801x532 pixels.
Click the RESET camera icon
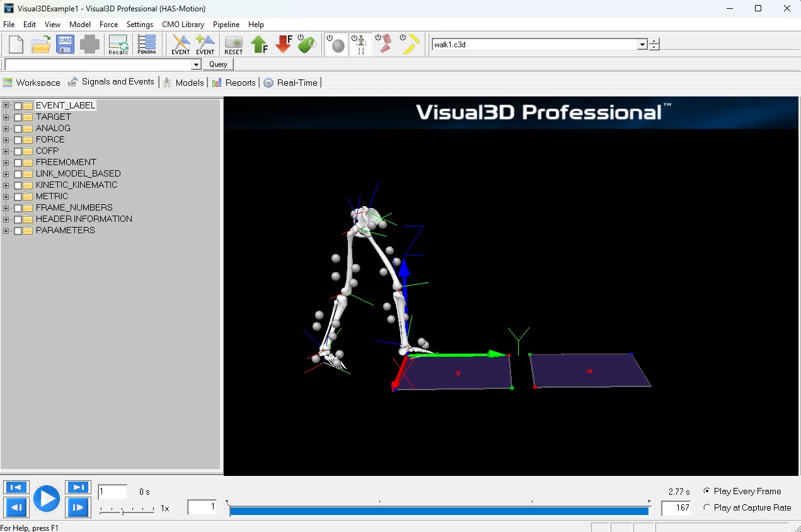coord(234,44)
